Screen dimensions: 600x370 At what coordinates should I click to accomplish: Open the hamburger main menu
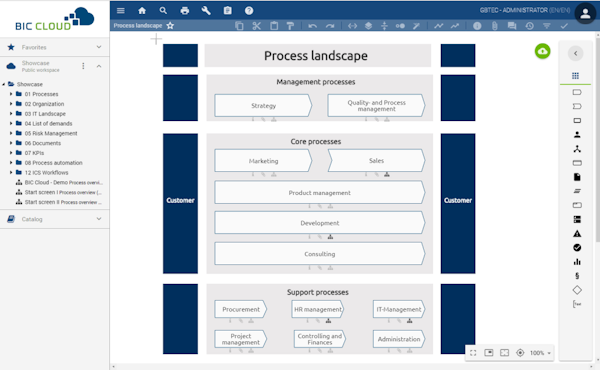(x=121, y=11)
